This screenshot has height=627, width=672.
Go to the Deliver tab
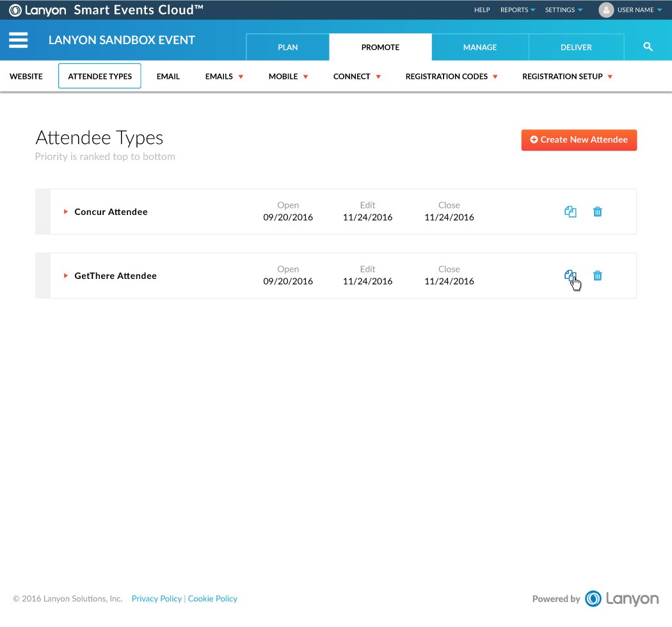(x=576, y=47)
